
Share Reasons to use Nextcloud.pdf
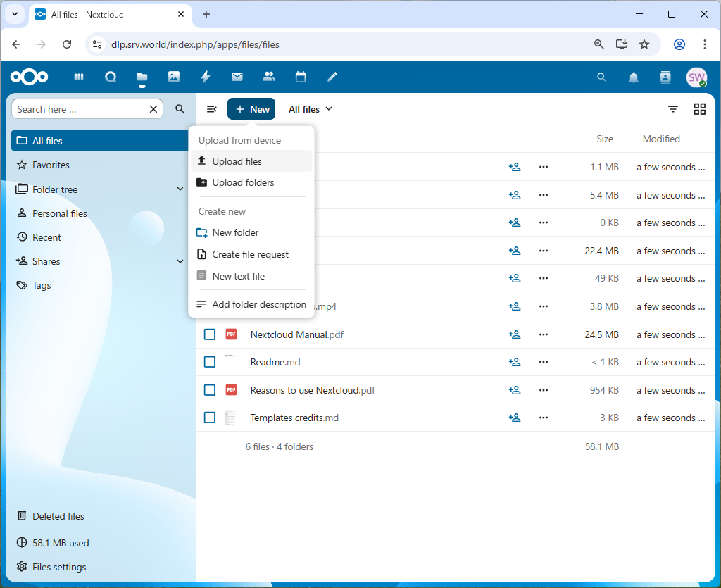[515, 390]
